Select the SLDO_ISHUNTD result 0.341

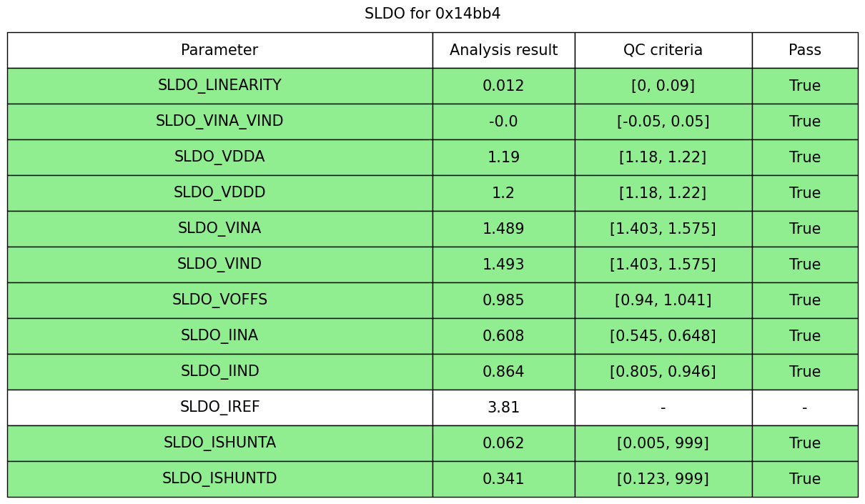(x=503, y=479)
